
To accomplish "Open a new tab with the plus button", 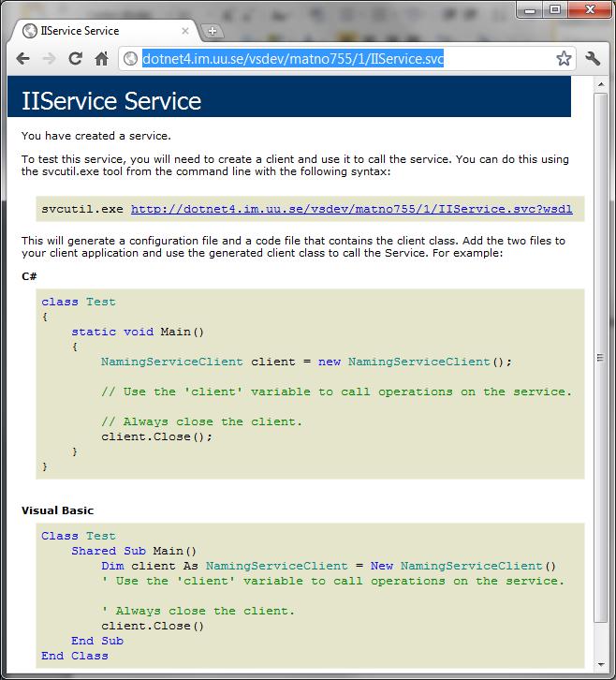I will pos(213,31).
